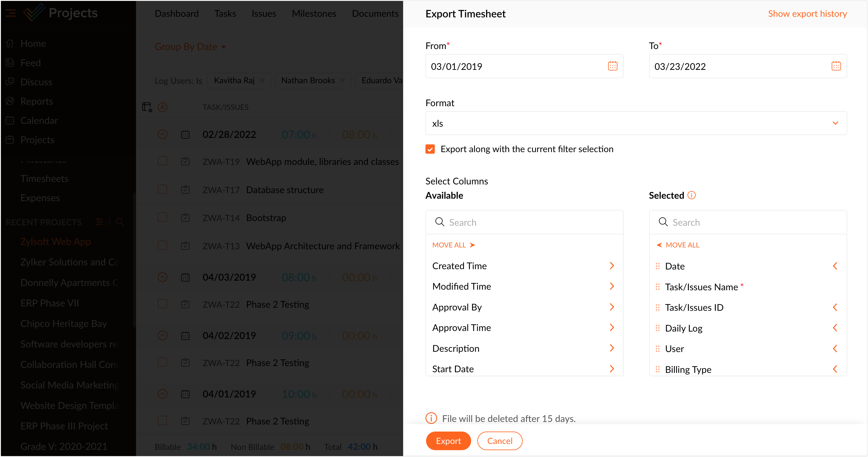
Task: Click the From date field 03/01/2019
Action: click(x=524, y=66)
